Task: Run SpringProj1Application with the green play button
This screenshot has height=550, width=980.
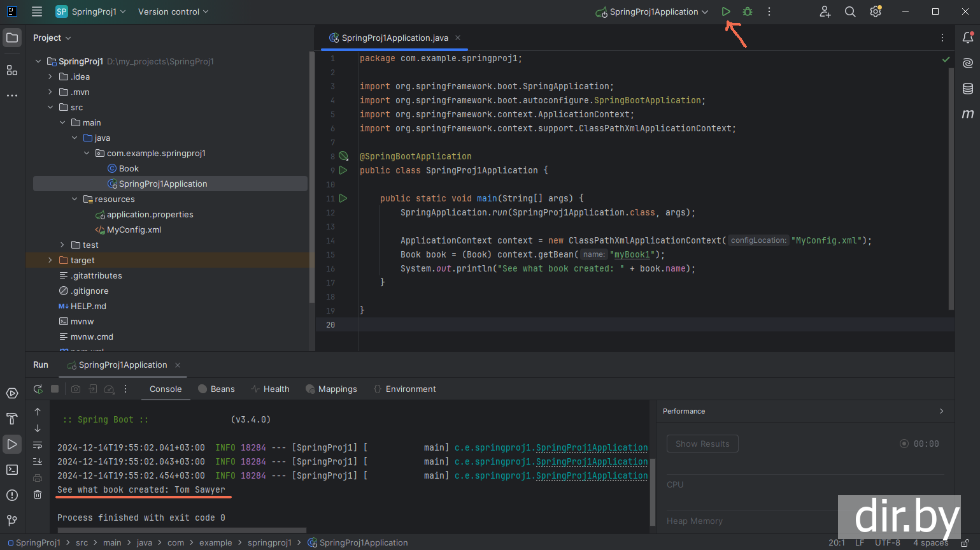Action: click(726, 11)
